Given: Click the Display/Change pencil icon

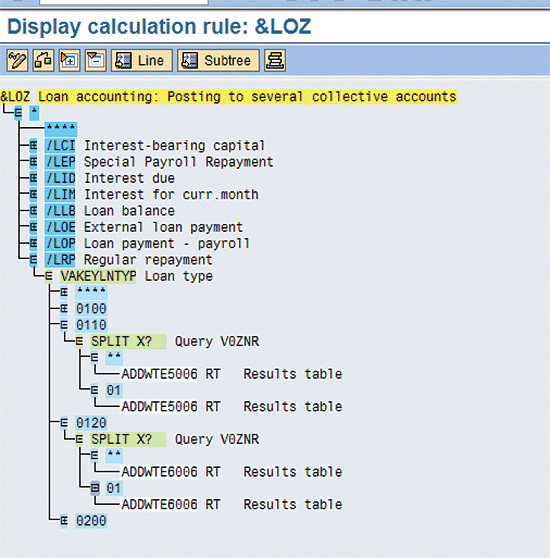Looking at the screenshot, I should 17,60.
